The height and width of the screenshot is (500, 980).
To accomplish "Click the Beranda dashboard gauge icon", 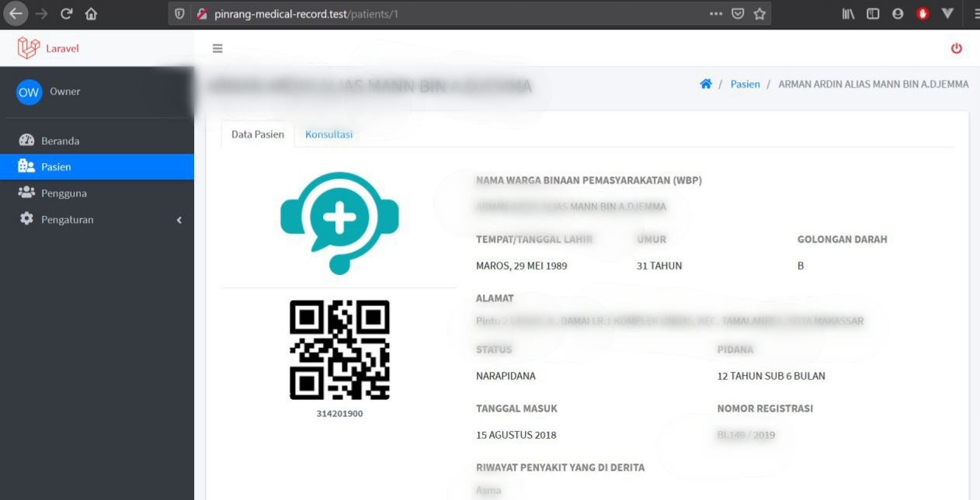I will (26, 141).
